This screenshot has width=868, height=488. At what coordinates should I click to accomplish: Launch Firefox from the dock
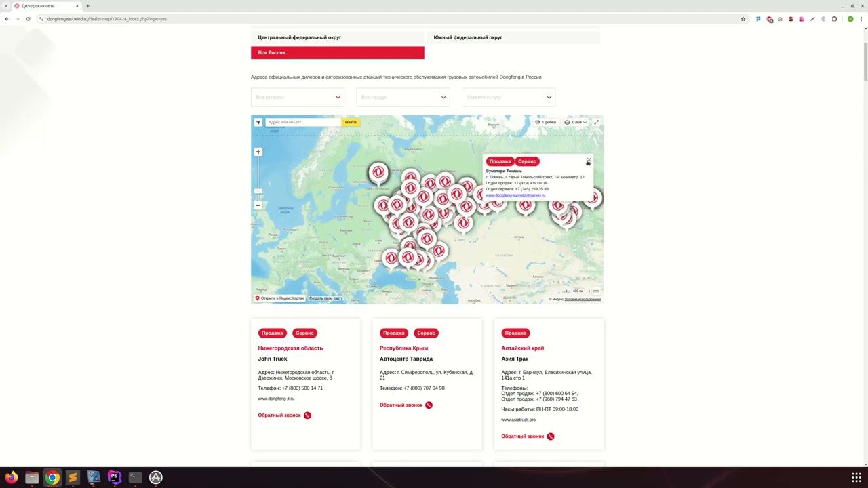tap(11, 477)
